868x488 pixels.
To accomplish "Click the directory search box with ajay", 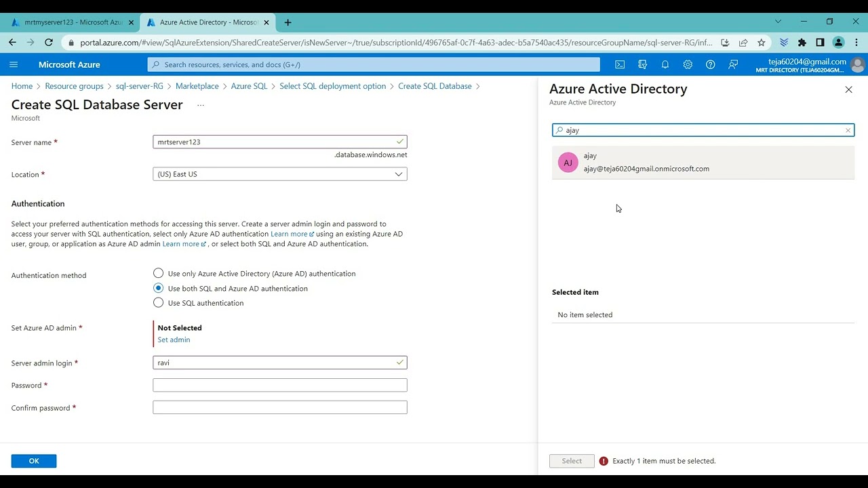I will (x=703, y=130).
